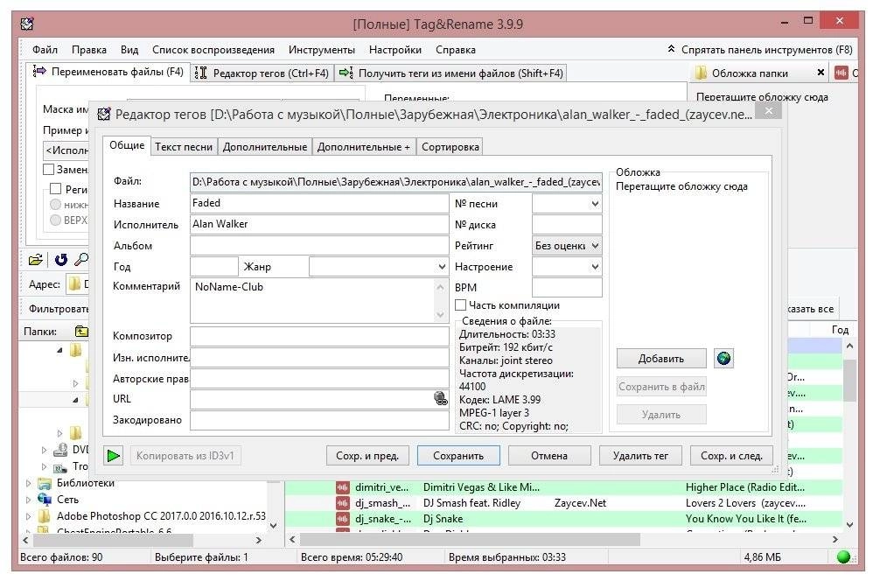880x588 pixels.
Task: Open the Правка menu
Action: pyautogui.click(x=88, y=49)
